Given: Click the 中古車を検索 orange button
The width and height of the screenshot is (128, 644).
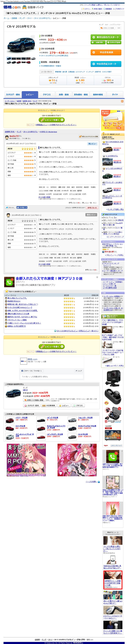Looking at the screenshot, I should (x=106, y=52).
